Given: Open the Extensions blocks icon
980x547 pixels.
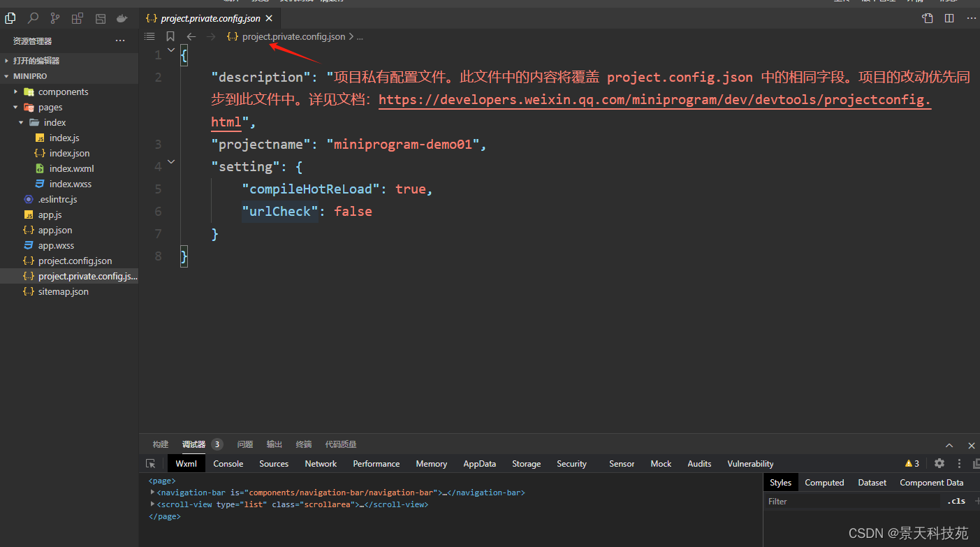Looking at the screenshot, I should click(x=78, y=18).
